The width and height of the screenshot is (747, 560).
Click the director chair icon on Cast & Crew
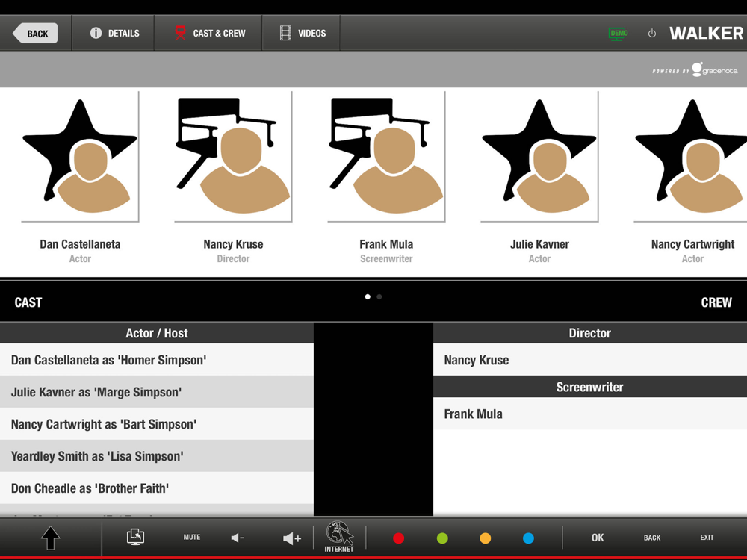(x=181, y=33)
